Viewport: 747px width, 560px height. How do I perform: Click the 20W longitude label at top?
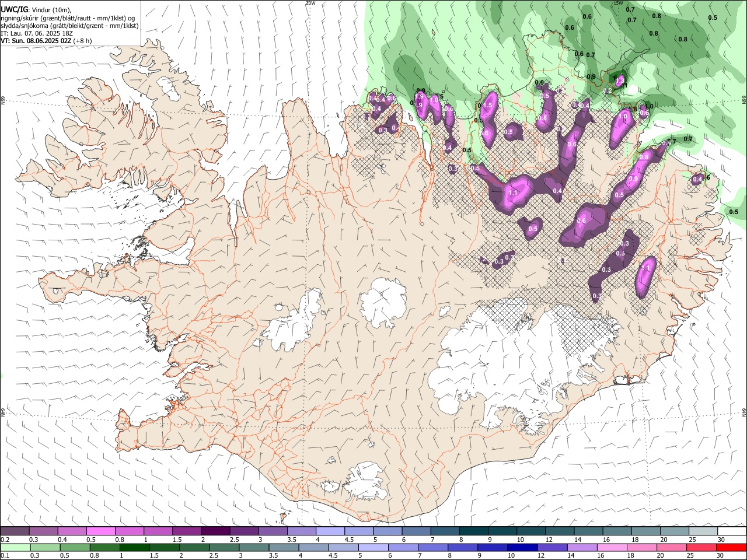pos(310,3)
